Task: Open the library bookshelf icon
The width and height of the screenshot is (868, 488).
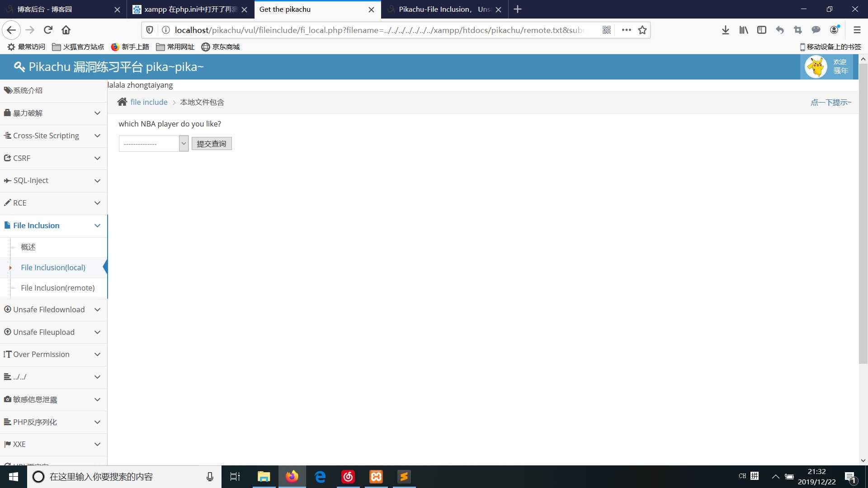Action: point(743,30)
